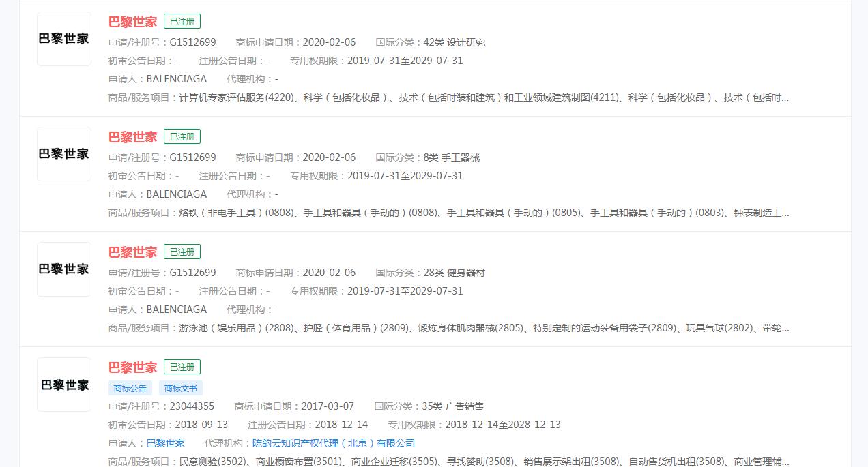The image size is (868, 467).
Task: Click goods text starting 计算机专家评估服务(4220)
Action: tap(484, 97)
